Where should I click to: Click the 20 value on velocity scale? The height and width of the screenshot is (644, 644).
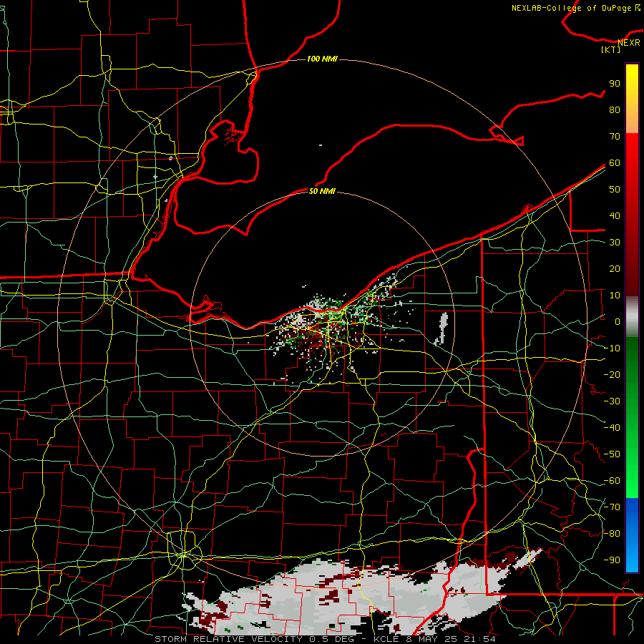tap(615, 269)
